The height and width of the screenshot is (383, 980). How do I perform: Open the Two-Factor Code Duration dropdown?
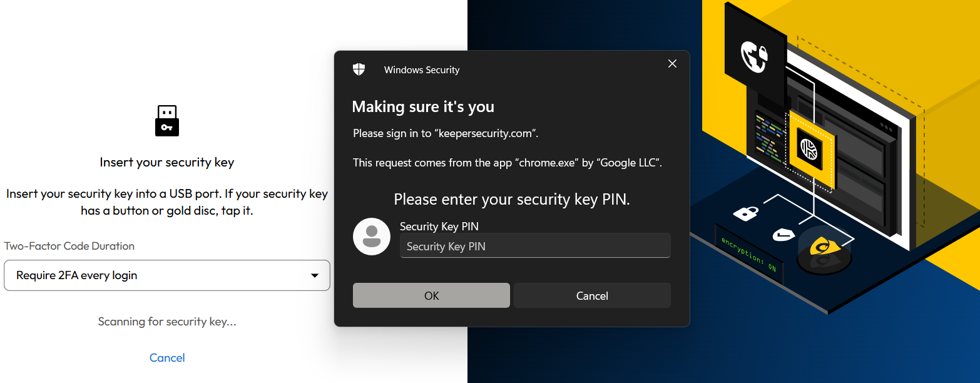pyautogui.click(x=166, y=275)
